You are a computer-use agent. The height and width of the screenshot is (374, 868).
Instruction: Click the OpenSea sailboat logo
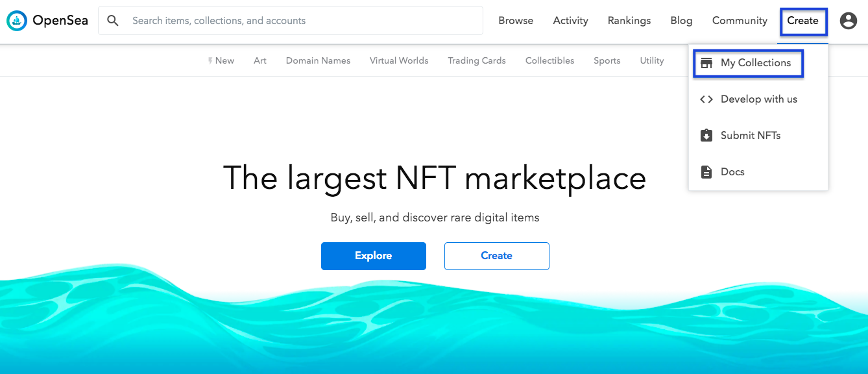(16, 20)
